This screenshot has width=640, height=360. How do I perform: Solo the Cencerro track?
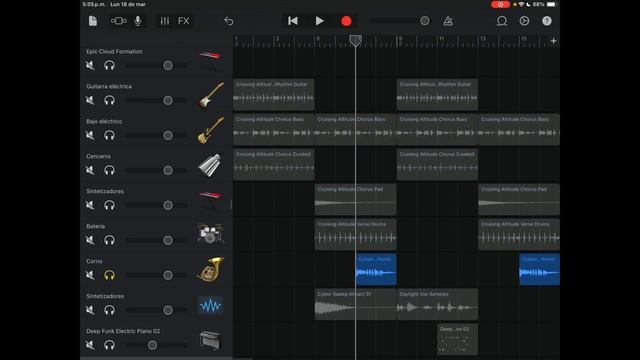click(109, 170)
